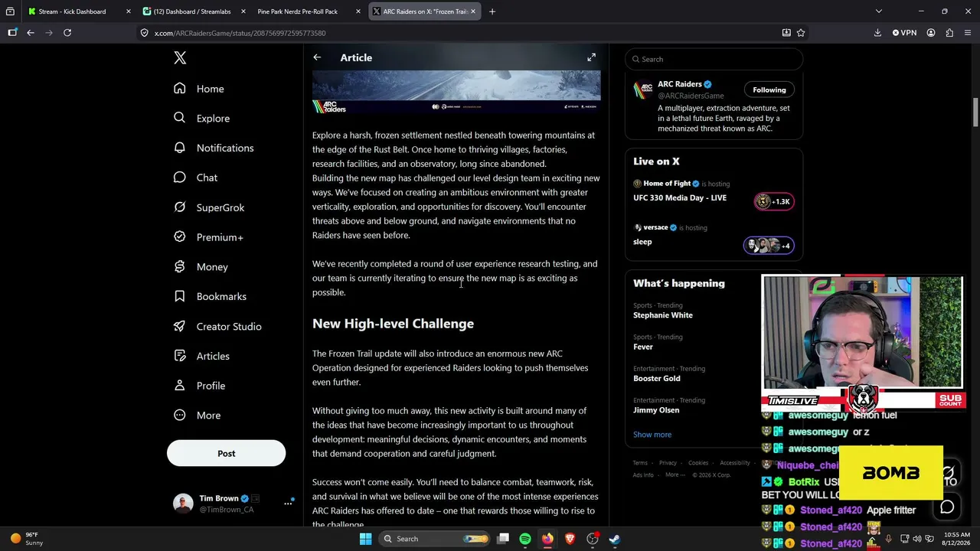This screenshot has height=551, width=980.
Task: Open the taskbar clock and date
Action: tap(957, 539)
